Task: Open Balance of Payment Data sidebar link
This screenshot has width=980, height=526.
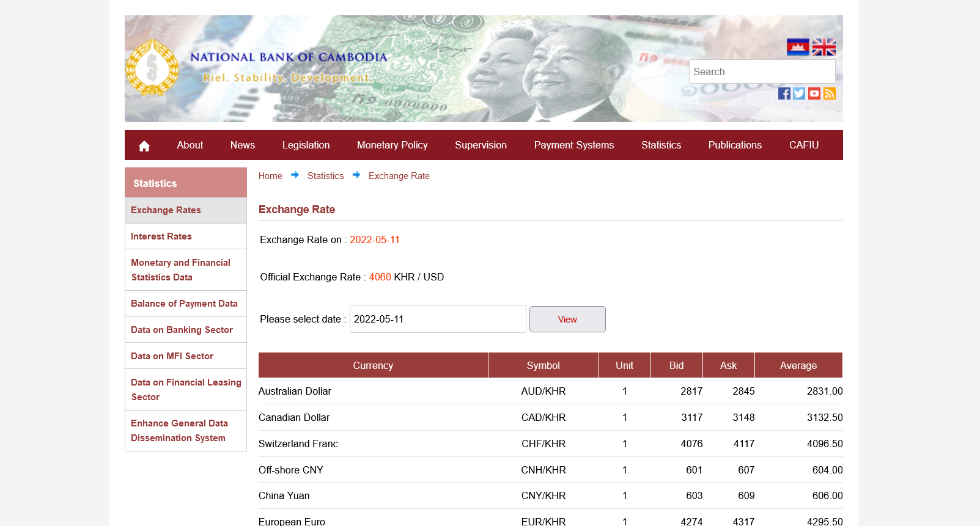Action: [x=184, y=304]
